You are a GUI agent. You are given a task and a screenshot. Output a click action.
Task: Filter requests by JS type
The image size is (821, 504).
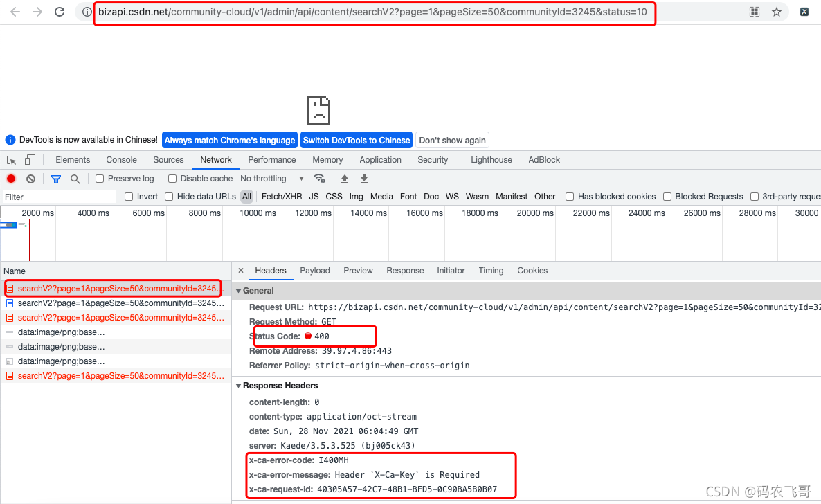click(314, 197)
